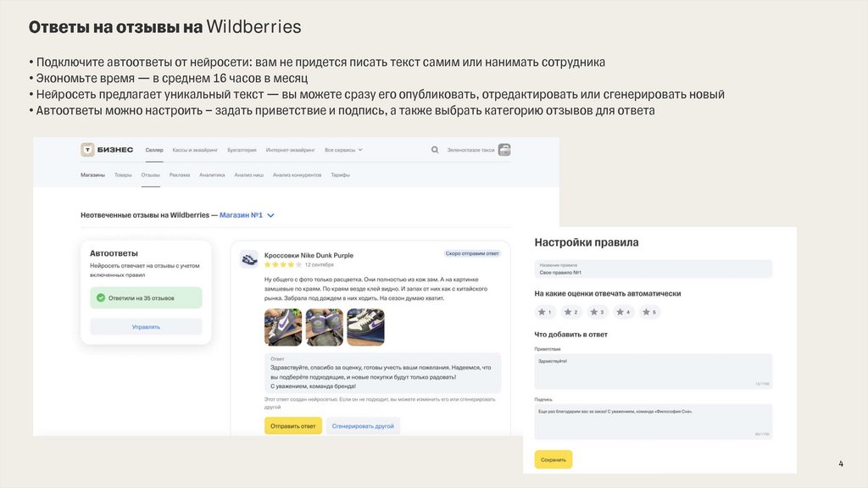
Task: Click the search magnifier icon
Action: 435,150
